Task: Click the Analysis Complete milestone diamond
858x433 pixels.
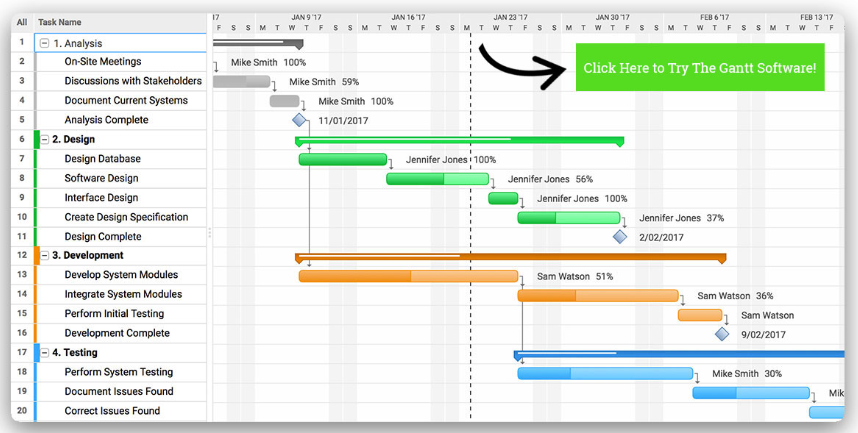Action: point(299,120)
